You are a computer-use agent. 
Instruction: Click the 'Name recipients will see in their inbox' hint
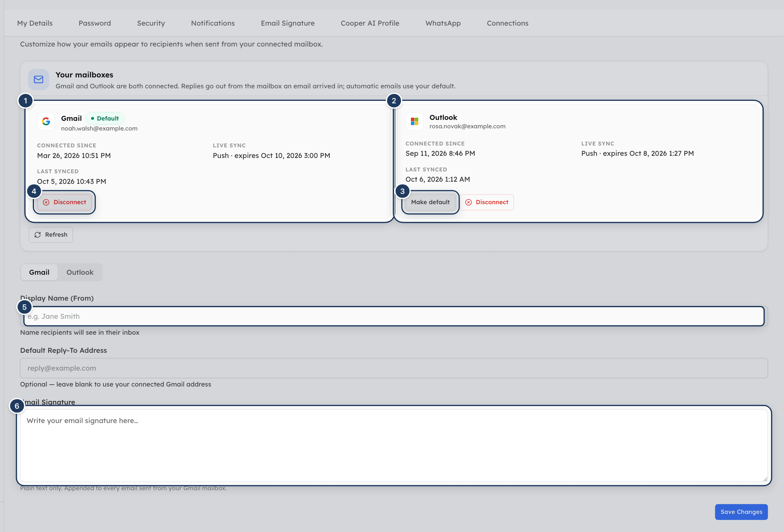(80, 332)
